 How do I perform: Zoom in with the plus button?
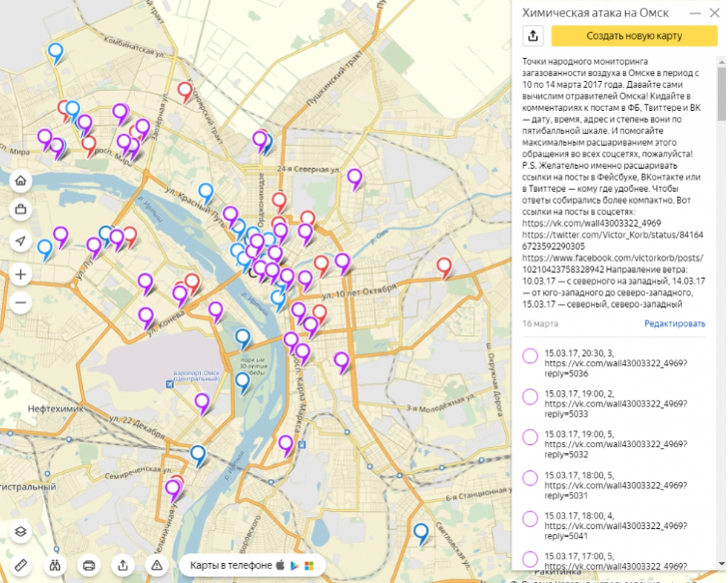pyautogui.click(x=21, y=274)
